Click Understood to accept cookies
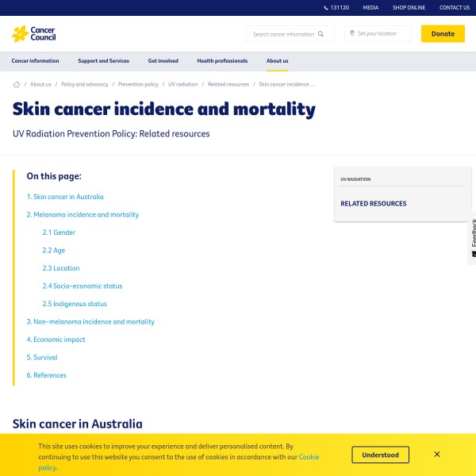Image resolution: width=476 pixels, height=476 pixels. pyautogui.click(x=381, y=455)
